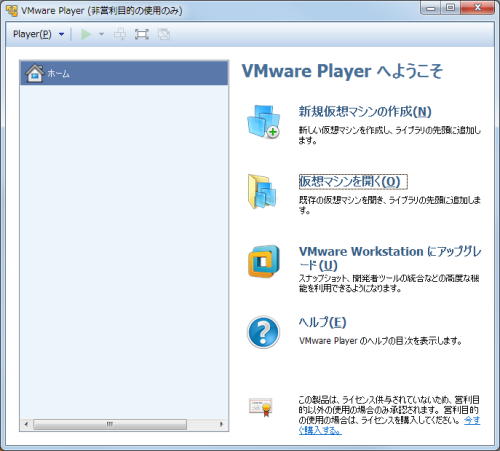Click the full screen mode toolbar icon
This screenshot has height=451, width=500.
tap(142, 34)
